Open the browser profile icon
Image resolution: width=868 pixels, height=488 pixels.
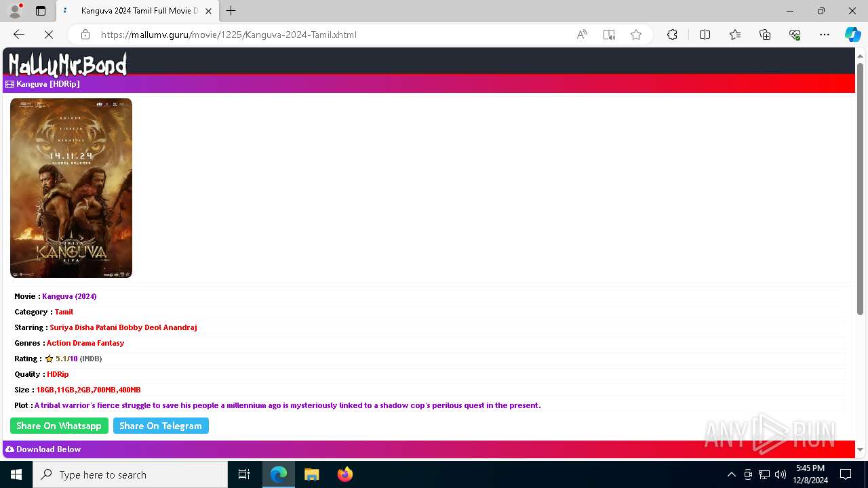point(15,11)
